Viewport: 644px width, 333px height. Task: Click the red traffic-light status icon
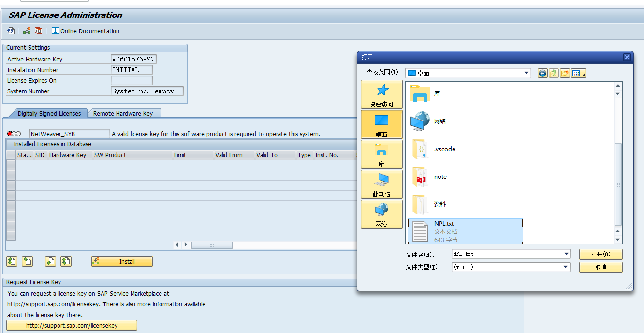click(x=10, y=134)
